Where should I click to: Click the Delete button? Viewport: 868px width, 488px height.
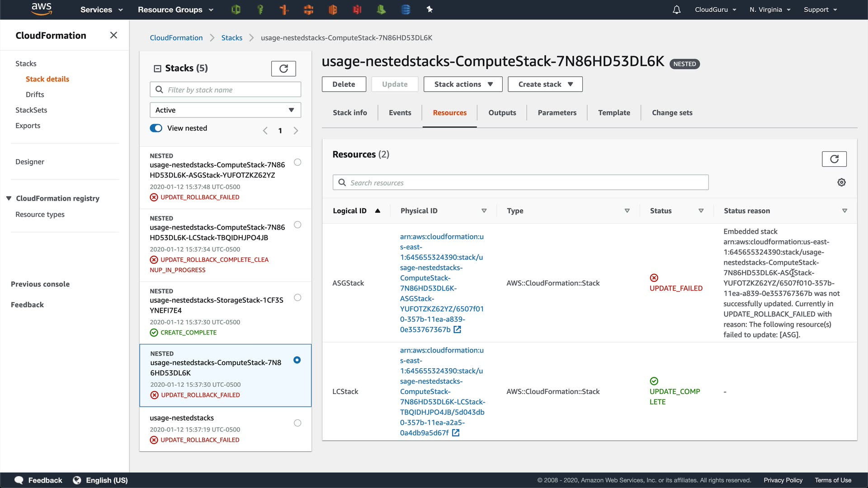coord(344,84)
